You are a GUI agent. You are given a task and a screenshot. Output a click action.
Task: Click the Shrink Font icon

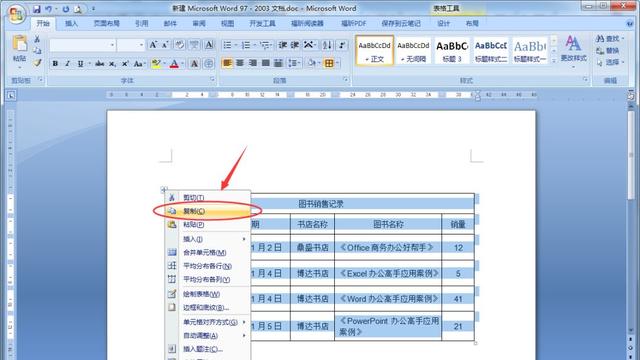(165, 44)
